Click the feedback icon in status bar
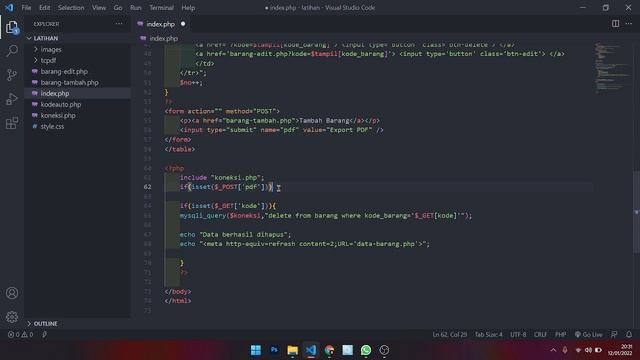The width and height of the screenshot is (640, 360). coord(614,334)
